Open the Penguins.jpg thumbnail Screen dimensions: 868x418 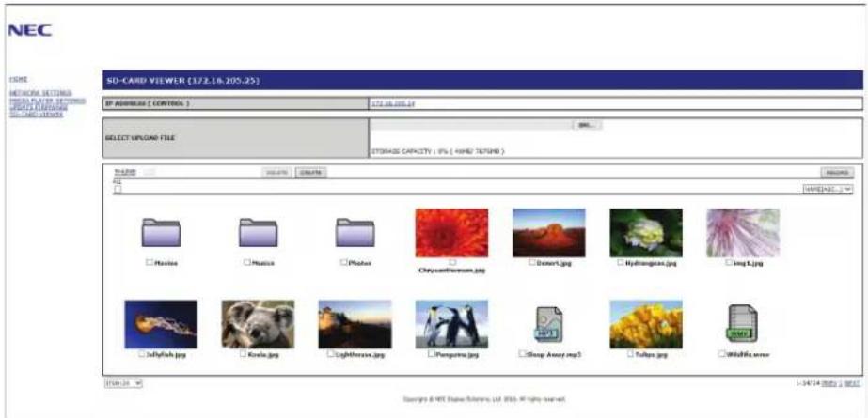pyautogui.click(x=451, y=324)
